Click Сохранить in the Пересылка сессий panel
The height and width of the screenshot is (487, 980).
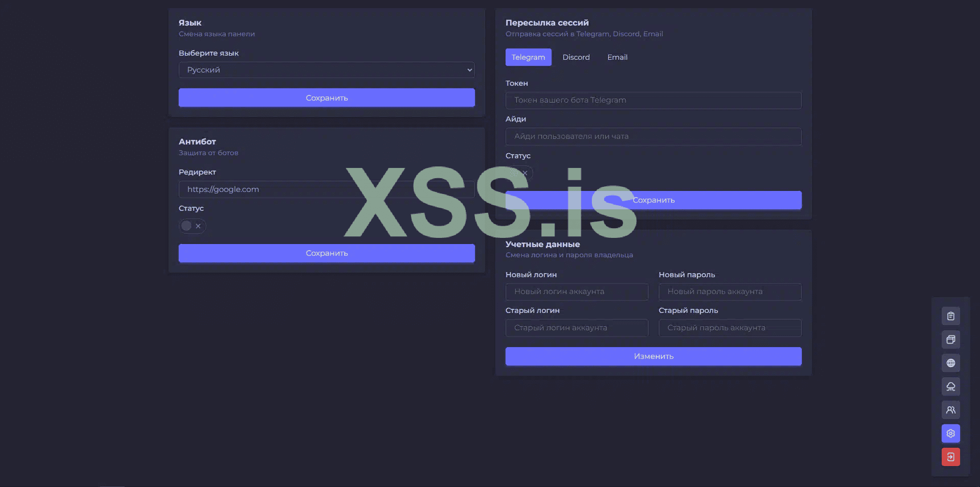click(x=654, y=200)
